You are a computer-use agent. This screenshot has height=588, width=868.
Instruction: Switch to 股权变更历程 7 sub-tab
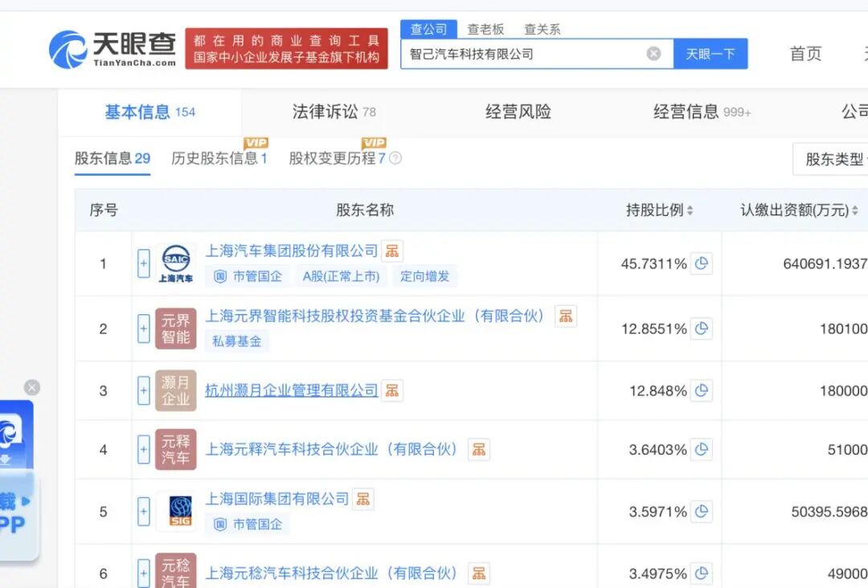coord(337,159)
